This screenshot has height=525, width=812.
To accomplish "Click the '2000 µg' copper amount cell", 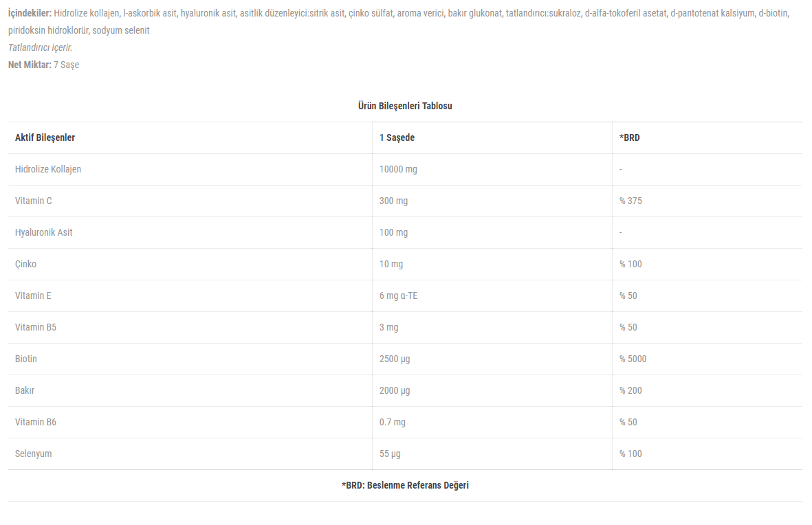I will (x=395, y=390).
